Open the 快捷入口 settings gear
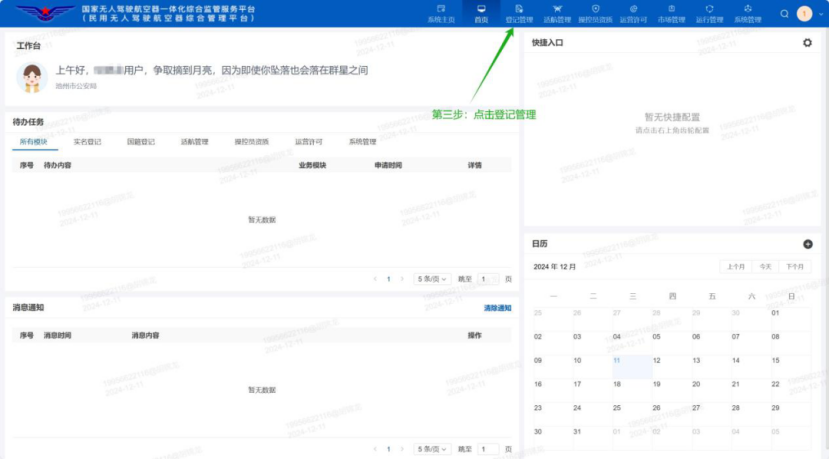 point(807,43)
